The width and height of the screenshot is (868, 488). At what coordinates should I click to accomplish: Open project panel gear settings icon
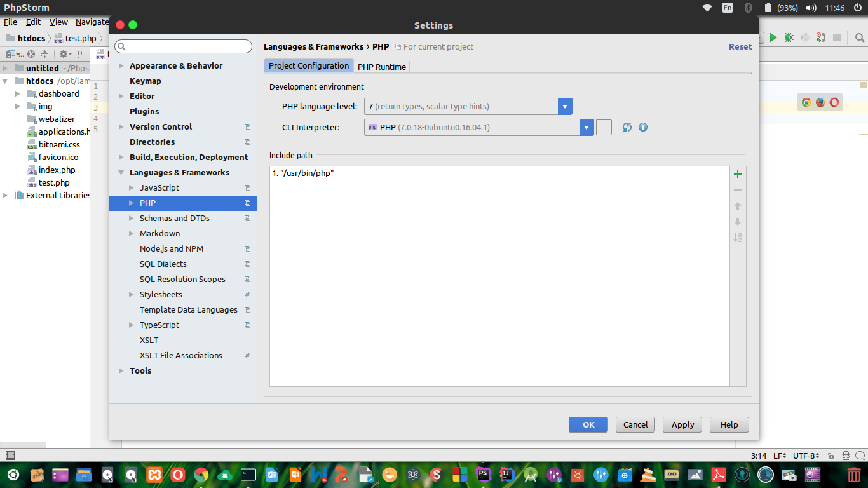click(x=64, y=55)
